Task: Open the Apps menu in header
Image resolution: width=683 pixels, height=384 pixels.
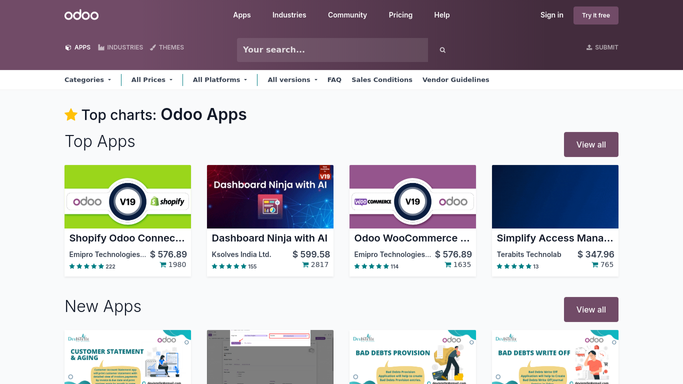Action: tap(242, 15)
